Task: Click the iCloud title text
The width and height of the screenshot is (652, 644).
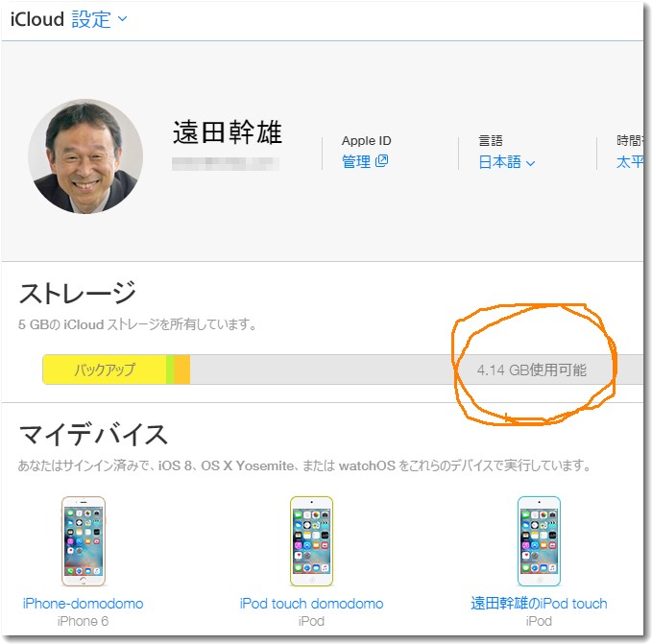Action: coord(37,19)
